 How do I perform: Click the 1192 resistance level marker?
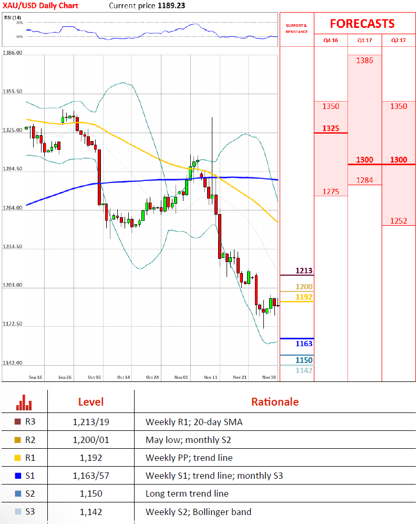[304, 297]
